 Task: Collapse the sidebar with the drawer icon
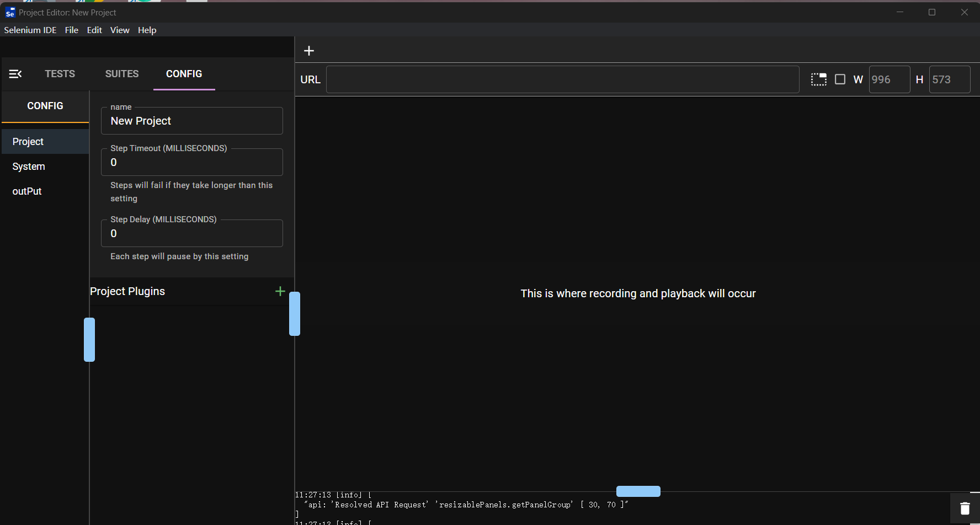[15, 74]
